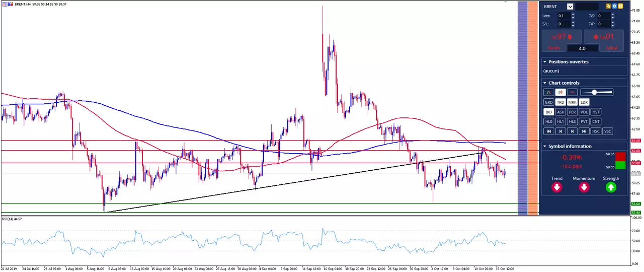The height and width of the screenshot is (272, 644).
Task: Toggle the GRD grid button
Action: pyautogui.click(x=548, y=102)
